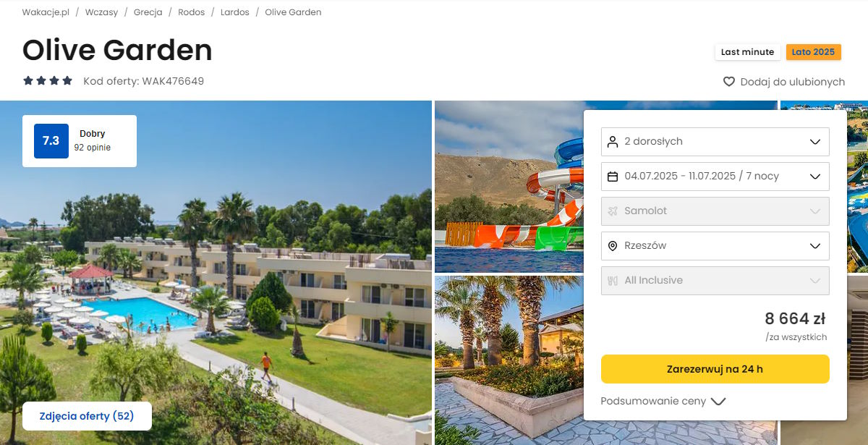Open the Rzeszów departure airport dropdown
The height and width of the screenshot is (445, 868).
pyautogui.click(x=715, y=245)
